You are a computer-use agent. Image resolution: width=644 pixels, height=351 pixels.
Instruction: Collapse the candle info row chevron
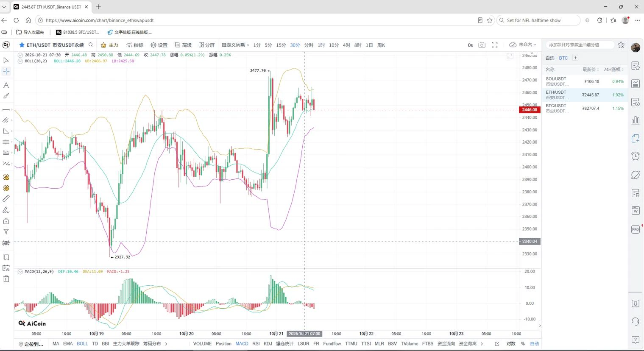tap(20, 55)
